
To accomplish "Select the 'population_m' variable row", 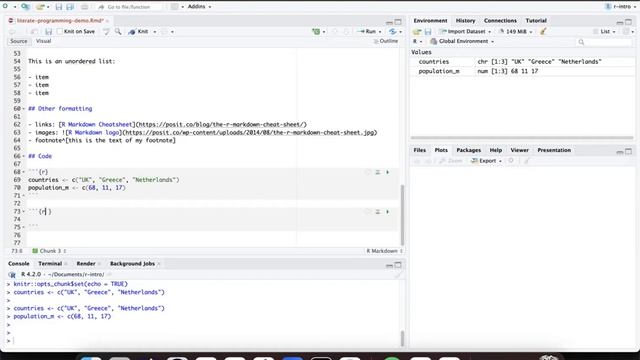I will click(x=522, y=71).
